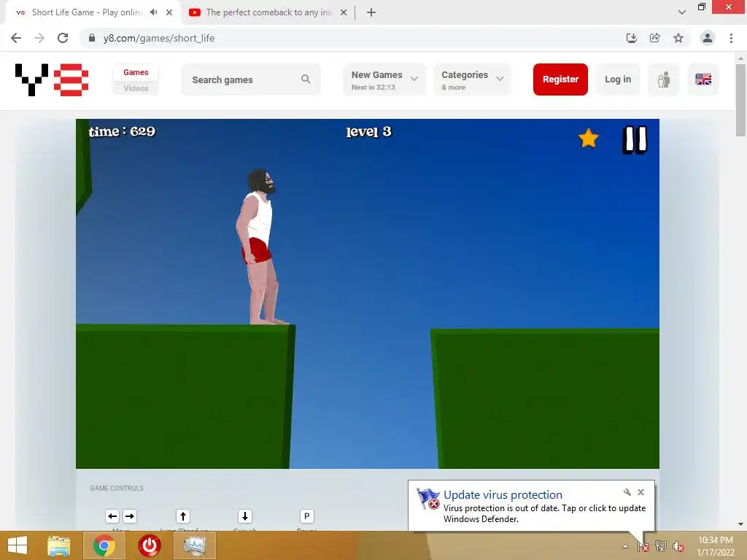Go back with browser back arrow
Screen dimensions: 747x560
click(16, 38)
